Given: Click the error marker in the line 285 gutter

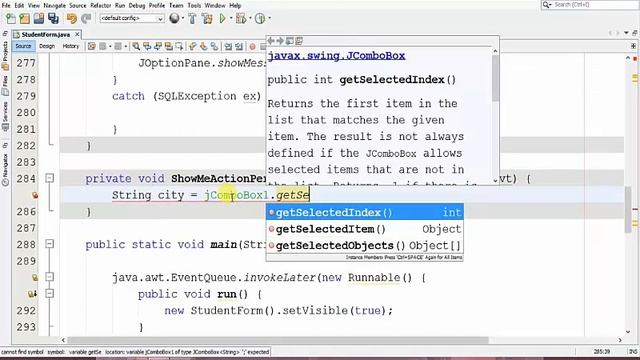Looking at the screenshot, I should tap(35, 195).
